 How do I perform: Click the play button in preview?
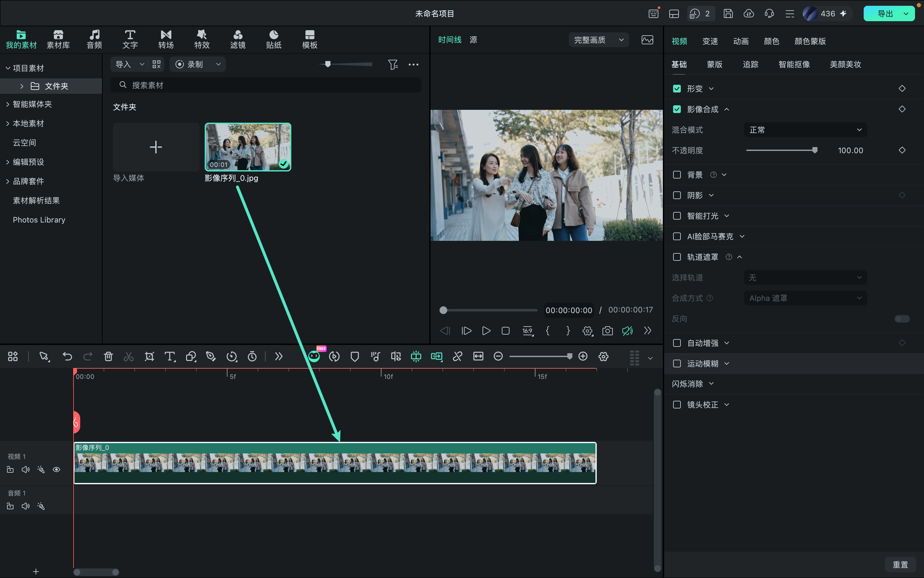pos(486,331)
